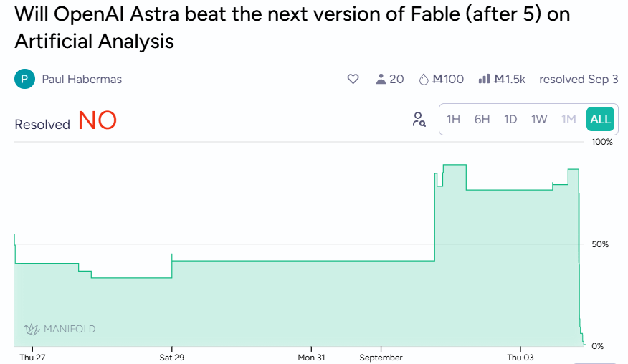Click the market title heading
Image resolution: width=628 pixels, height=364 pixels.
point(292,28)
